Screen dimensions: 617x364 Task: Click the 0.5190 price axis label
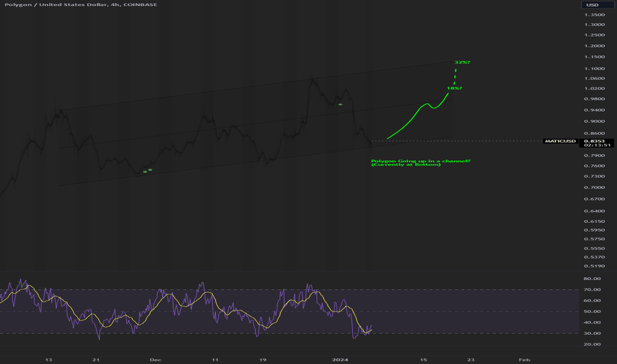[x=594, y=266]
